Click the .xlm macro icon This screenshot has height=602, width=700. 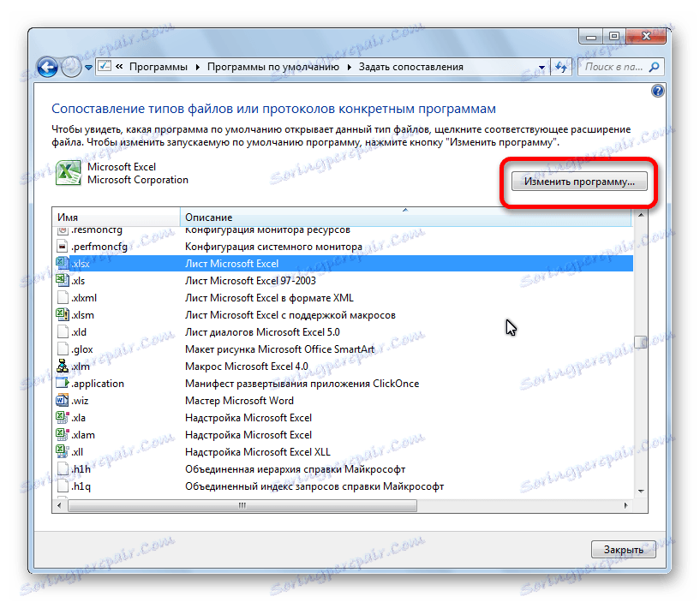(x=63, y=366)
